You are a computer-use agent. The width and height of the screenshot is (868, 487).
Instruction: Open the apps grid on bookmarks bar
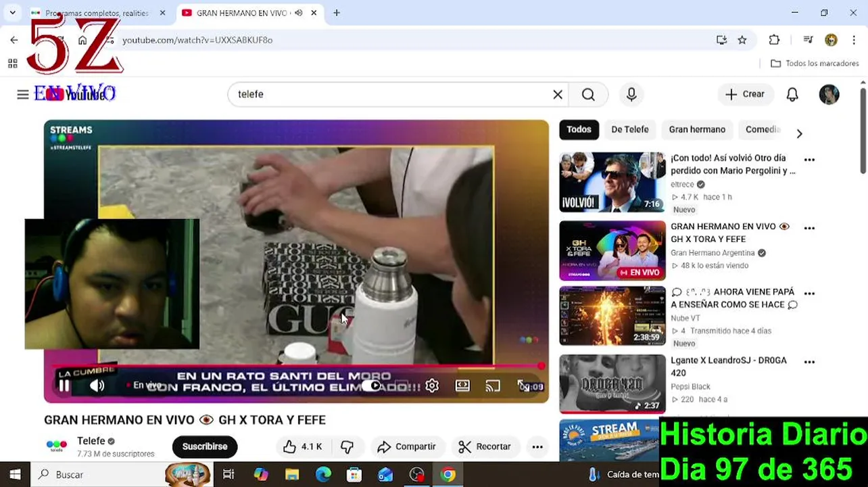[x=12, y=63]
